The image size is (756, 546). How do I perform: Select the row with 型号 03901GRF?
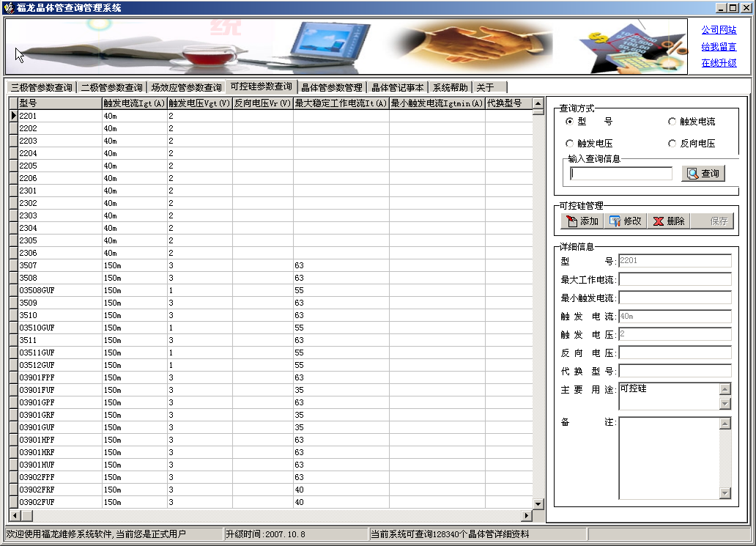[x=271, y=415]
